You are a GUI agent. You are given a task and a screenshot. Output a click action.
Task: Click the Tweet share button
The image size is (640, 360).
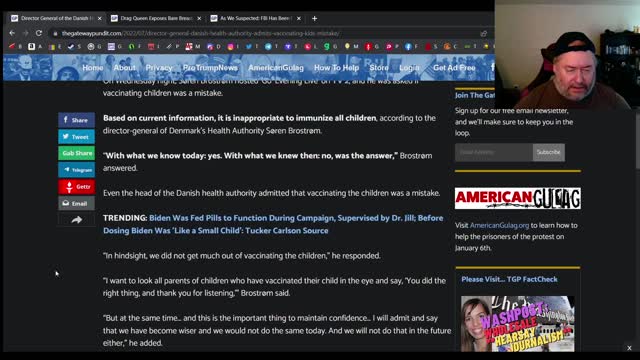[x=76, y=137]
